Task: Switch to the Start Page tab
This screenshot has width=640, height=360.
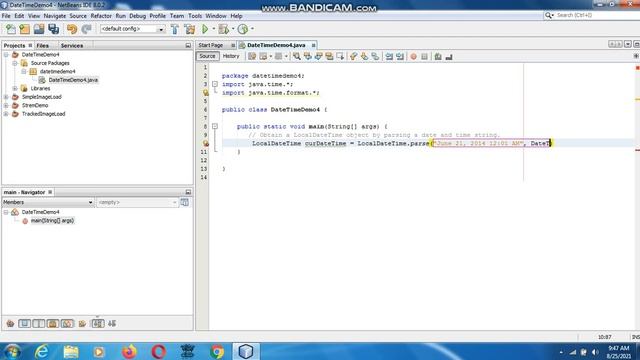Action: [x=211, y=45]
